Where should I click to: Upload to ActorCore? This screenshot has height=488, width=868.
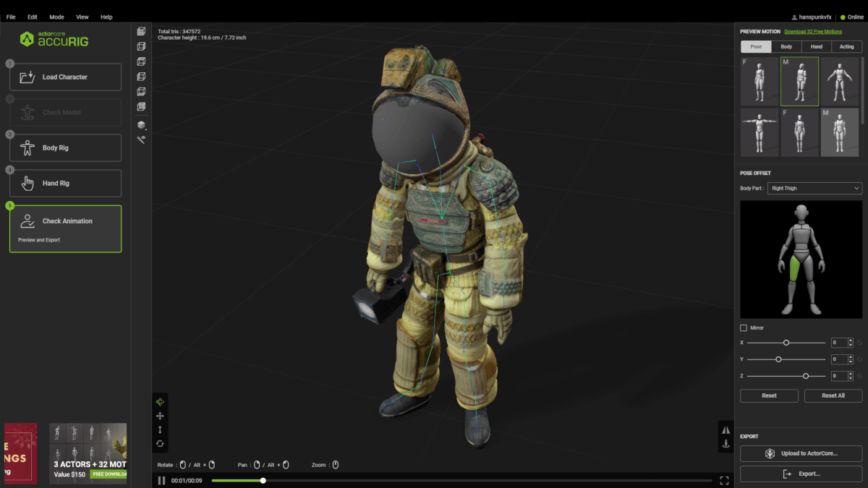pos(801,453)
